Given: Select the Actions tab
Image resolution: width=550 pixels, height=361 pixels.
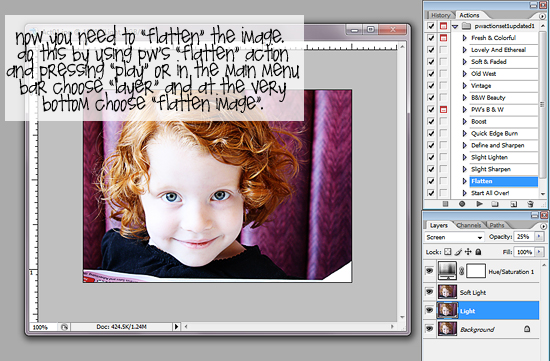Looking at the screenshot, I should click(469, 15).
